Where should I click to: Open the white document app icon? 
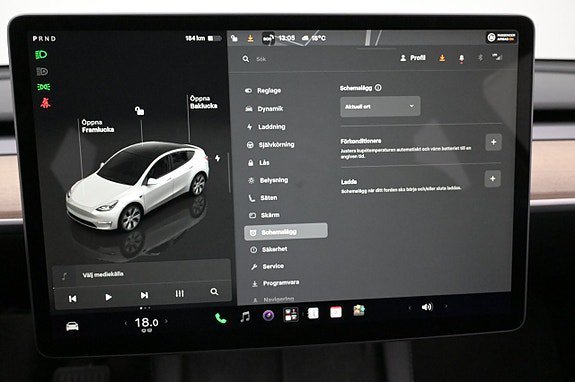click(314, 313)
